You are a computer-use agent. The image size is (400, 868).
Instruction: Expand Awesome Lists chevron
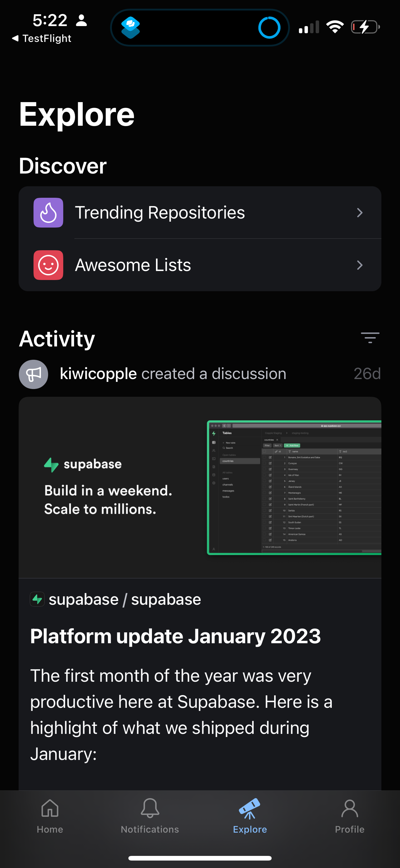pyautogui.click(x=360, y=265)
